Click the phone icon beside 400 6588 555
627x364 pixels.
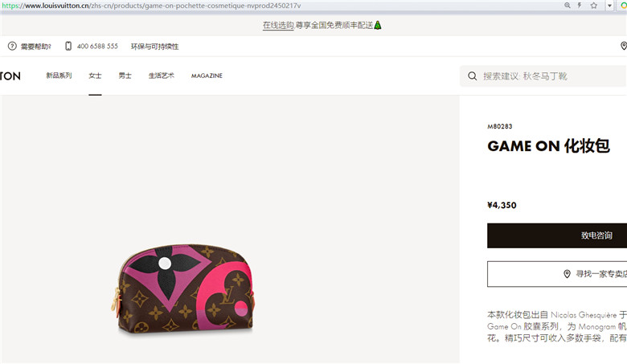68,46
